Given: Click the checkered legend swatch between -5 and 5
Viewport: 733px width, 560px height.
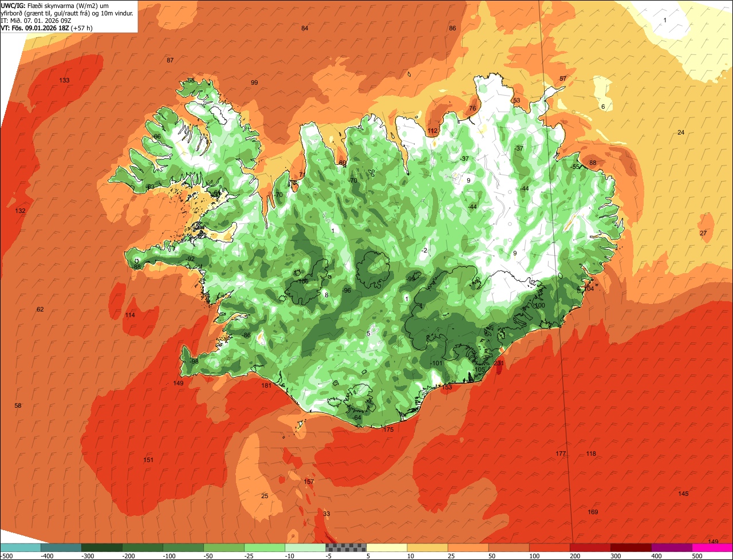Looking at the screenshot, I should [x=346, y=547].
